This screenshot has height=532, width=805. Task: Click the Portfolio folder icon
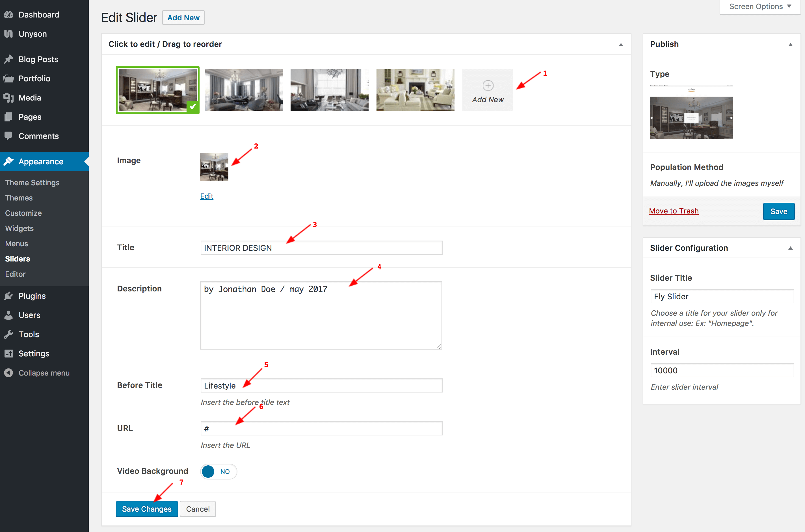click(x=8, y=79)
